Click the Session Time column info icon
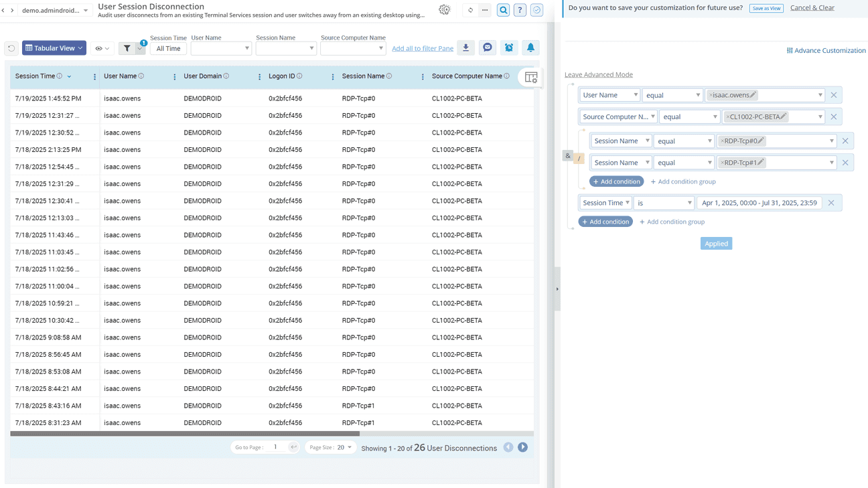Screen dimensions: 868x488 [60, 76]
